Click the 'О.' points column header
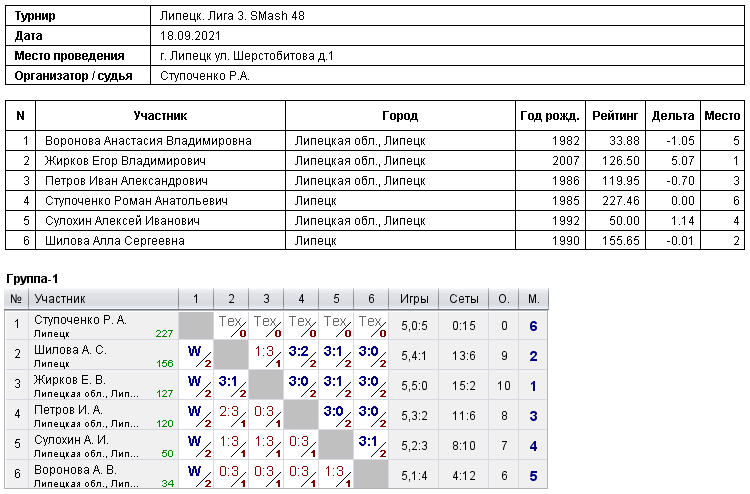The width and height of the screenshot is (750, 494). pyautogui.click(x=504, y=299)
